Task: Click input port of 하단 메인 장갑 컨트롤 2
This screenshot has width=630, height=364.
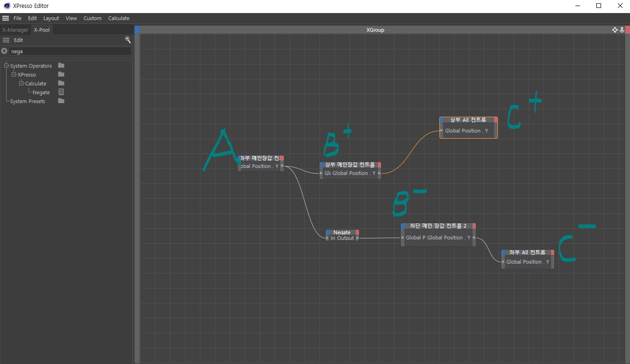Action: pyautogui.click(x=403, y=238)
